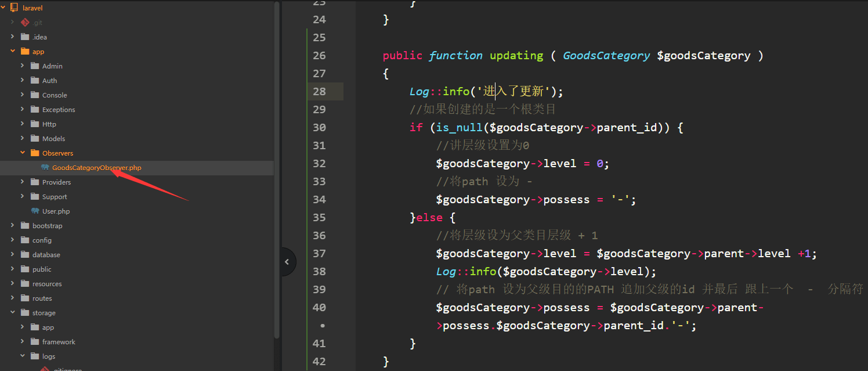
Task: Expand the framework folder chevron
Action: pos(22,341)
